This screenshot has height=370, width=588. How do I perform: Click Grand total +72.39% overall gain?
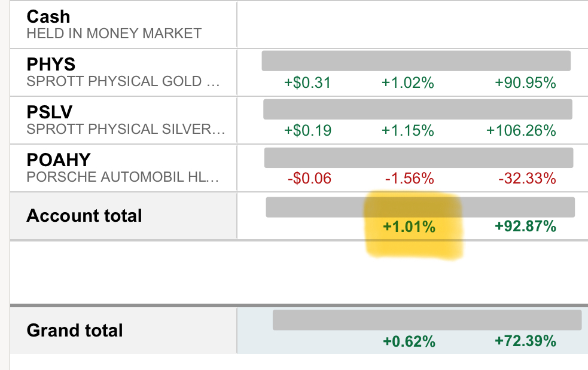525,341
